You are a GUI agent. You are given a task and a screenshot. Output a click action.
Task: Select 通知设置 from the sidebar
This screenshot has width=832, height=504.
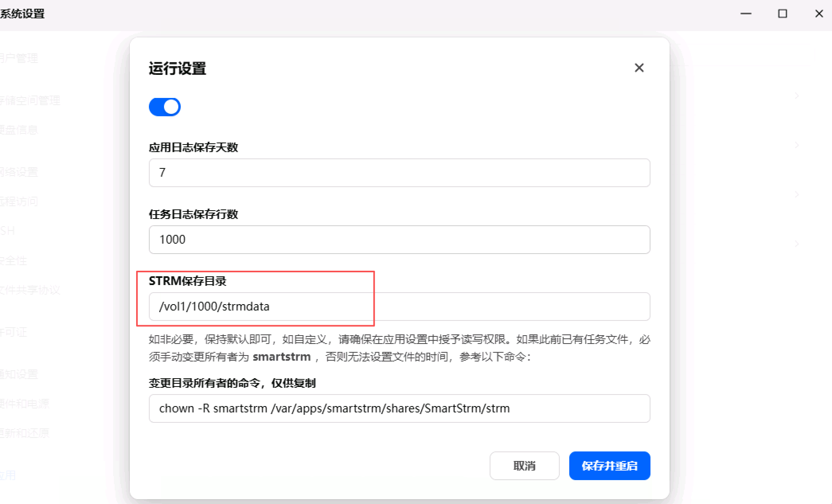click(x=19, y=374)
